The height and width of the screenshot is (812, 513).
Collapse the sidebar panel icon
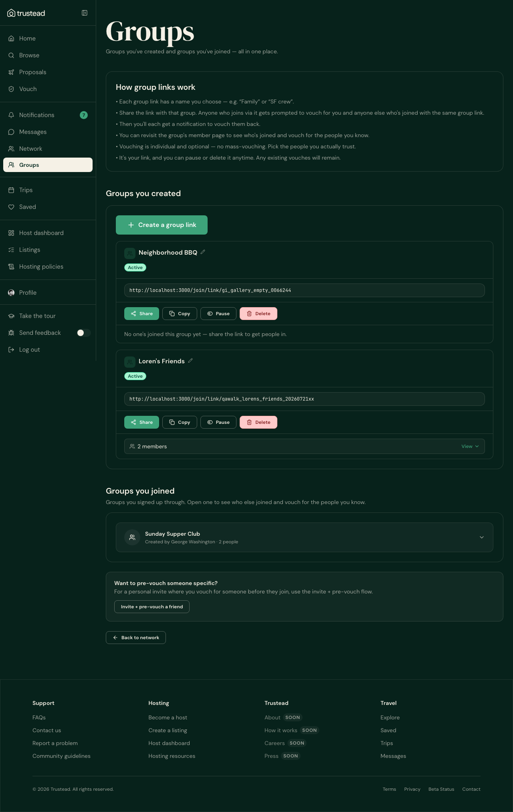pos(85,13)
